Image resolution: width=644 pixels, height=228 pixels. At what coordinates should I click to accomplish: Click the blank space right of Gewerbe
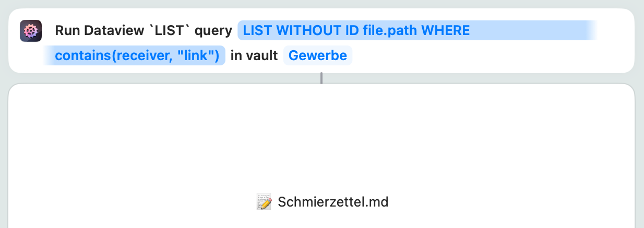(470, 55)
